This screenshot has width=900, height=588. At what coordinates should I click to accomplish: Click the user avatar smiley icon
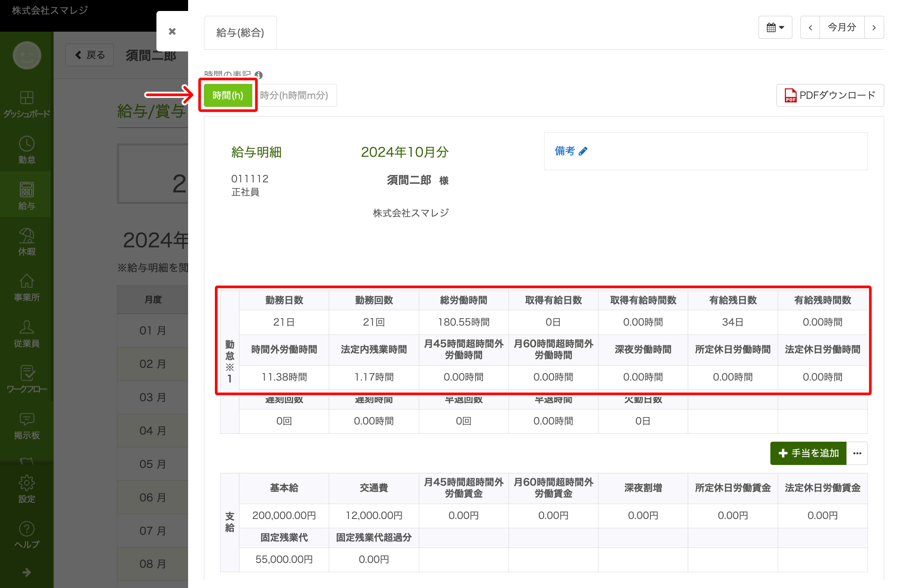27,55
